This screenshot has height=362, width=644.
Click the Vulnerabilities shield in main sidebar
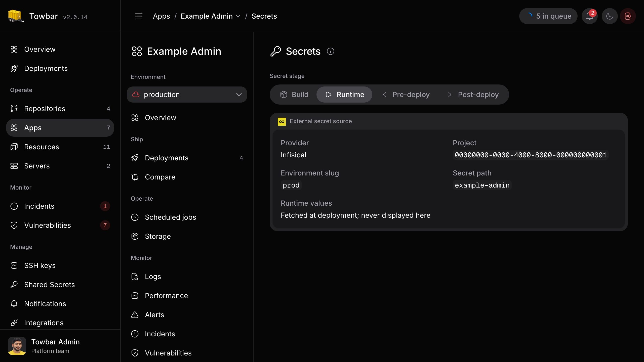pos(14,225)
